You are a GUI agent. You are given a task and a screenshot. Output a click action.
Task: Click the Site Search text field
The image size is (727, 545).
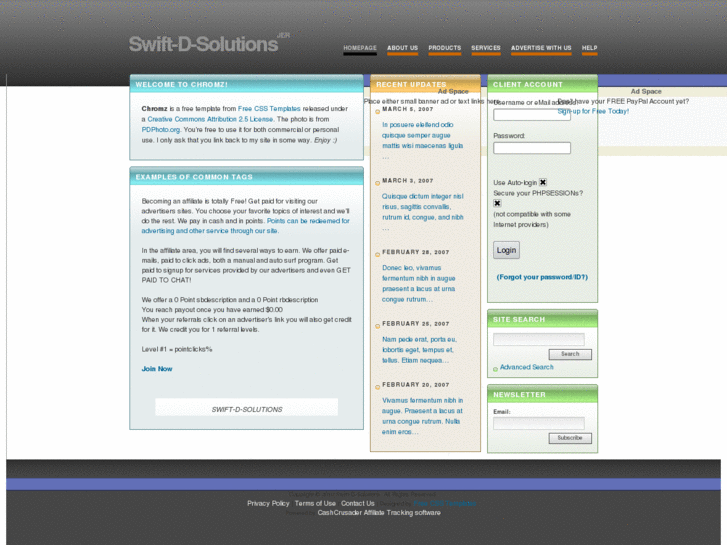point(539,339)
